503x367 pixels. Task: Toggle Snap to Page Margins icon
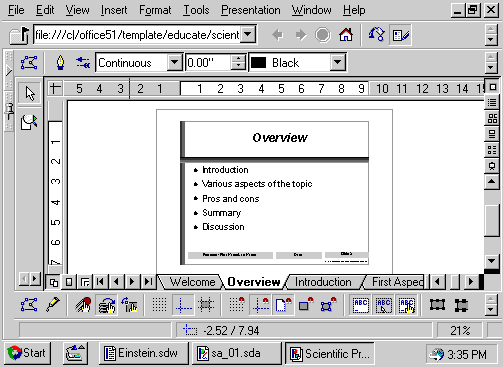coord(283,305)
